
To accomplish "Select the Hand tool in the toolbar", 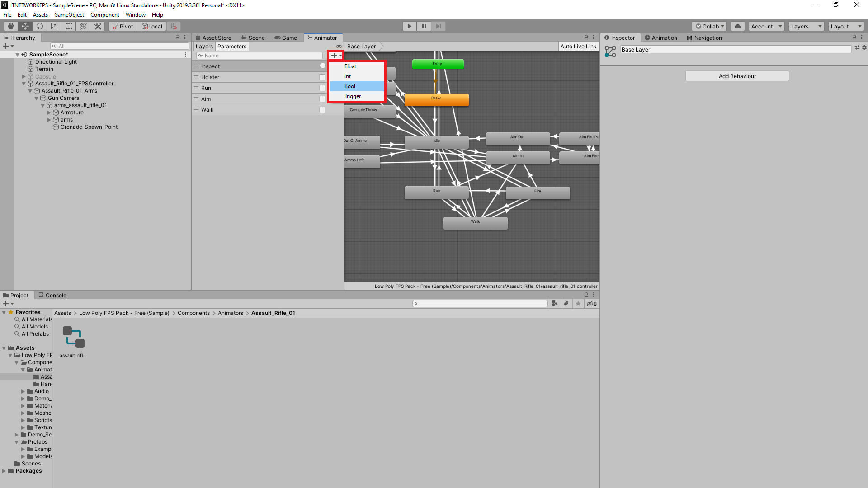I will click(x=10, y=26).
